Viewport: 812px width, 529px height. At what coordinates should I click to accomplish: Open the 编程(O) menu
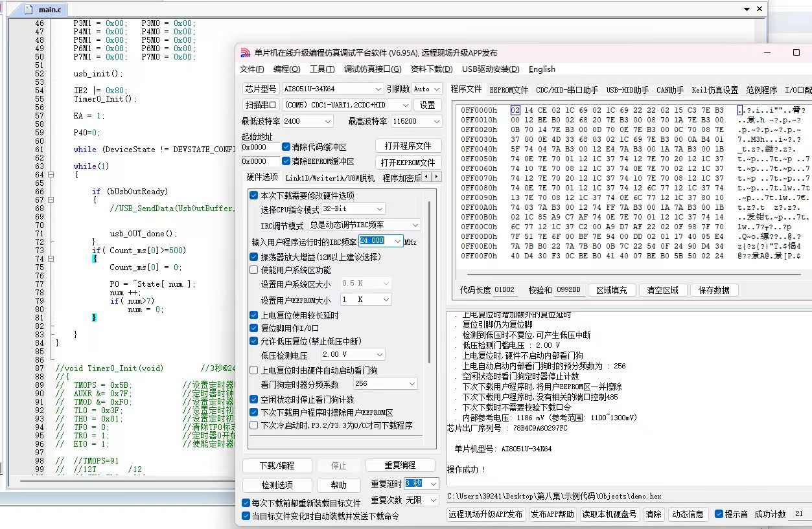click(286, 69)
